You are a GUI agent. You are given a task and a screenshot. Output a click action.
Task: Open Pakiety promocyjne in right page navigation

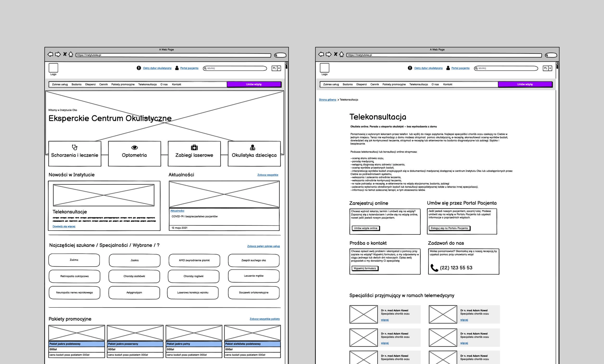coord(394,84)
